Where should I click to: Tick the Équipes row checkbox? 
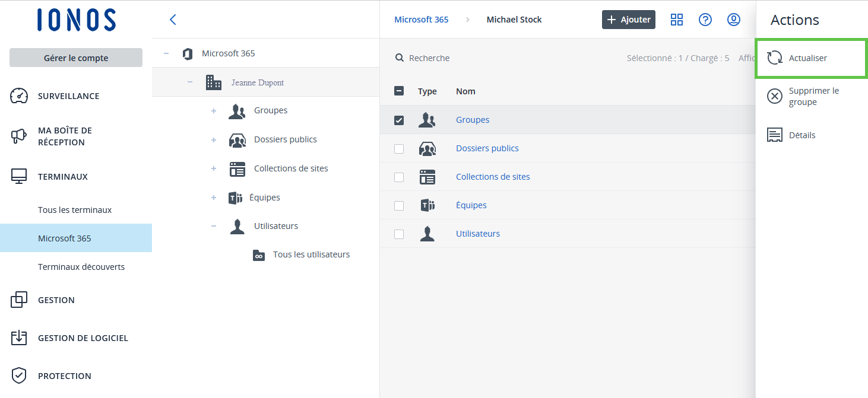(399, 206)
